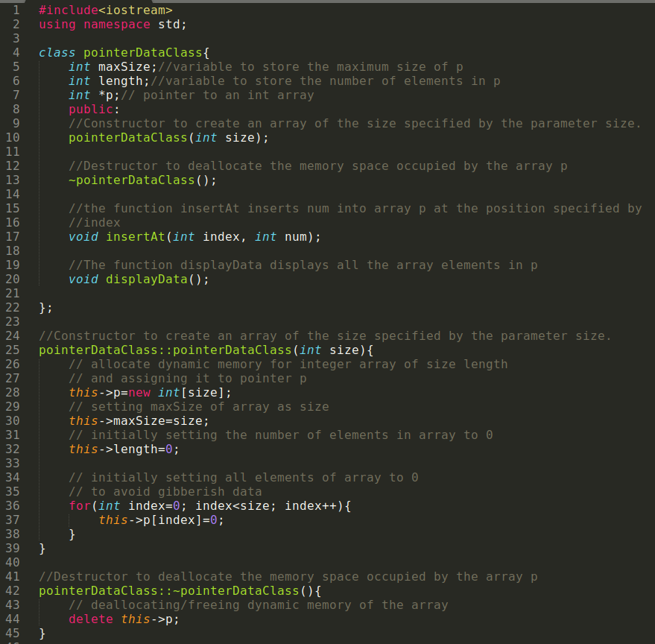
Task: Click the 'void displayData();' prototype
Action: point(139,280)
